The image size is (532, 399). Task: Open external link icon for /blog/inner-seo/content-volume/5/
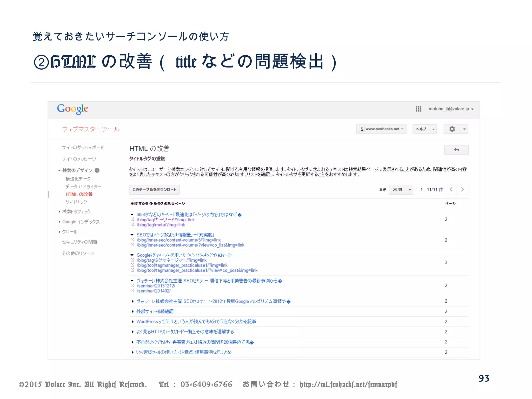[132, 240]
